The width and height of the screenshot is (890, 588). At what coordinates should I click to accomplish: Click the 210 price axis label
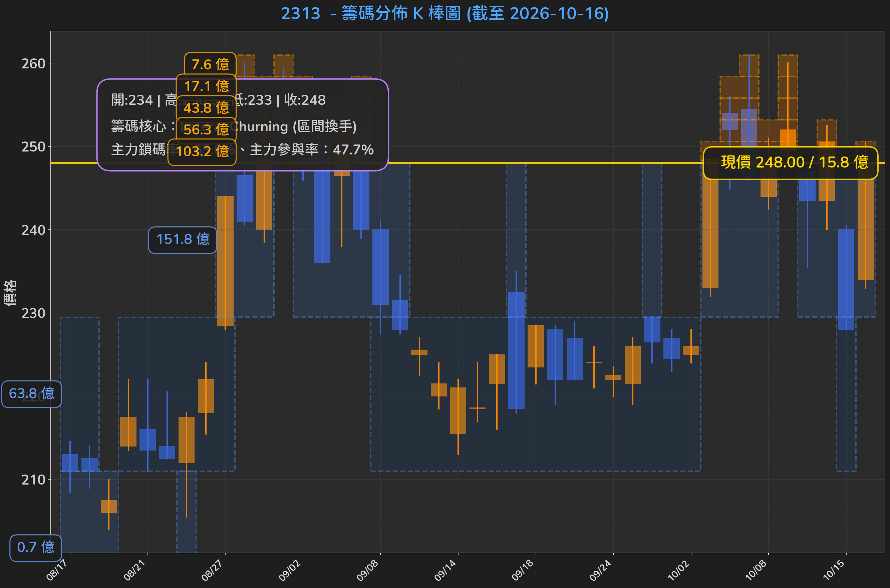click(x=33, y=480)
